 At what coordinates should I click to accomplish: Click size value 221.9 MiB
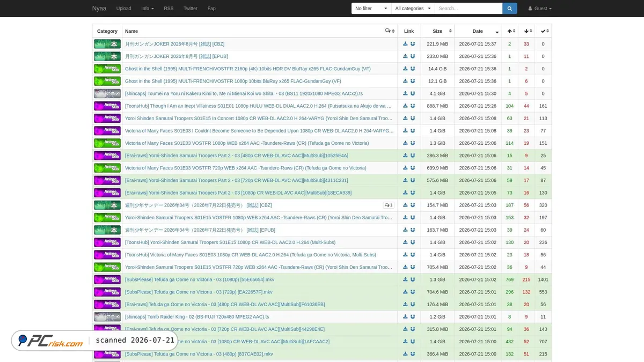click(x=437, y=44)
